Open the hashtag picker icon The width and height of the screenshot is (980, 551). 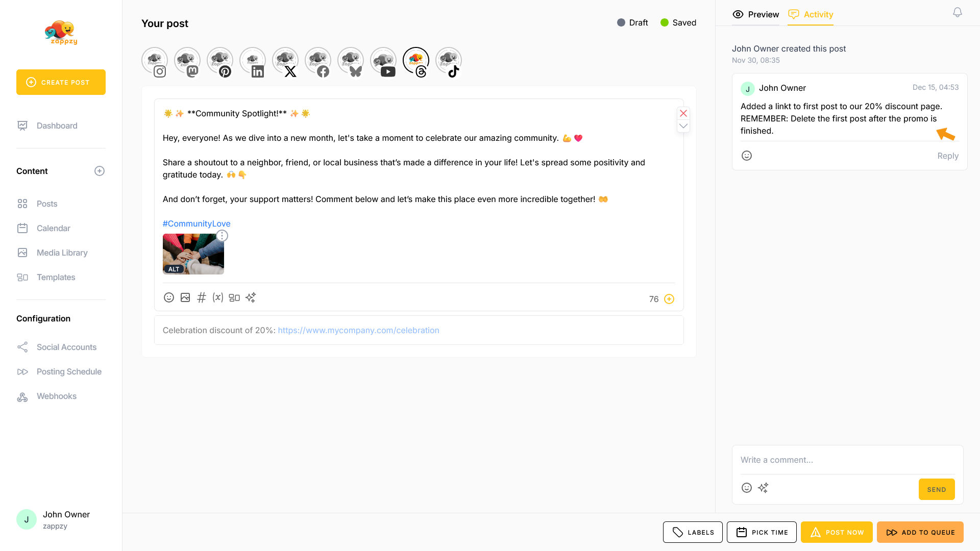pyautogui.click(x=202, y=297)
